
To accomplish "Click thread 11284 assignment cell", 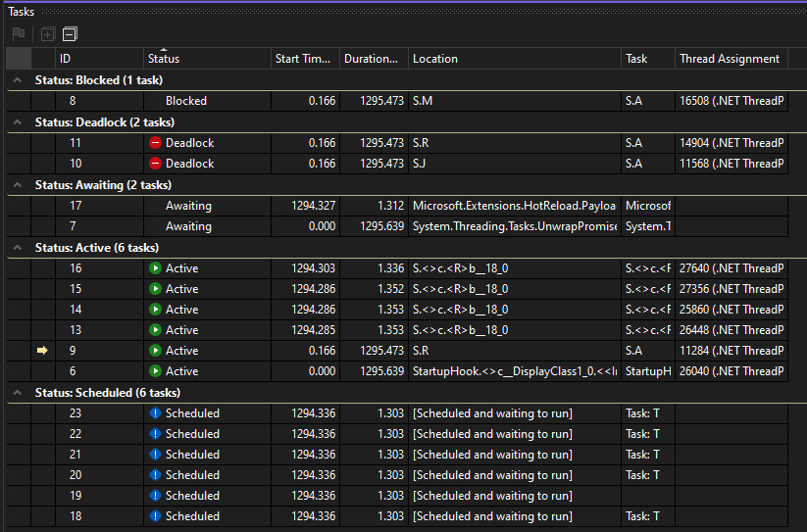I will coord(731,351).
